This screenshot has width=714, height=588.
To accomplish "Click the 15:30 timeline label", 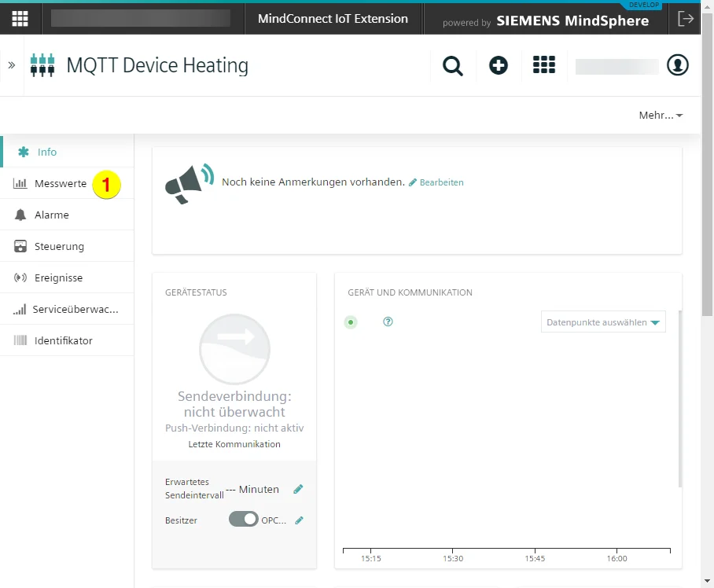I will [x=453, y=558].
